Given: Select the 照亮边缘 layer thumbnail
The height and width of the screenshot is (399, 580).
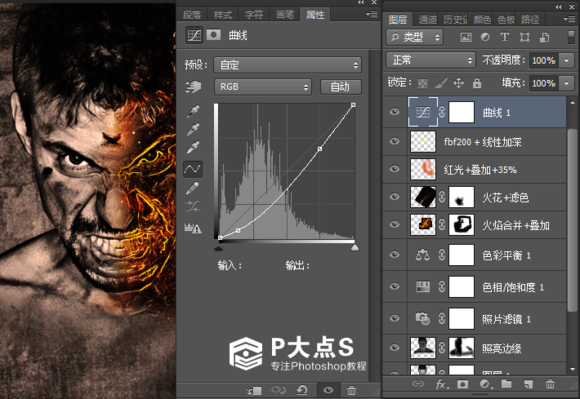Looking at the screenshot, I should (423, 348).
